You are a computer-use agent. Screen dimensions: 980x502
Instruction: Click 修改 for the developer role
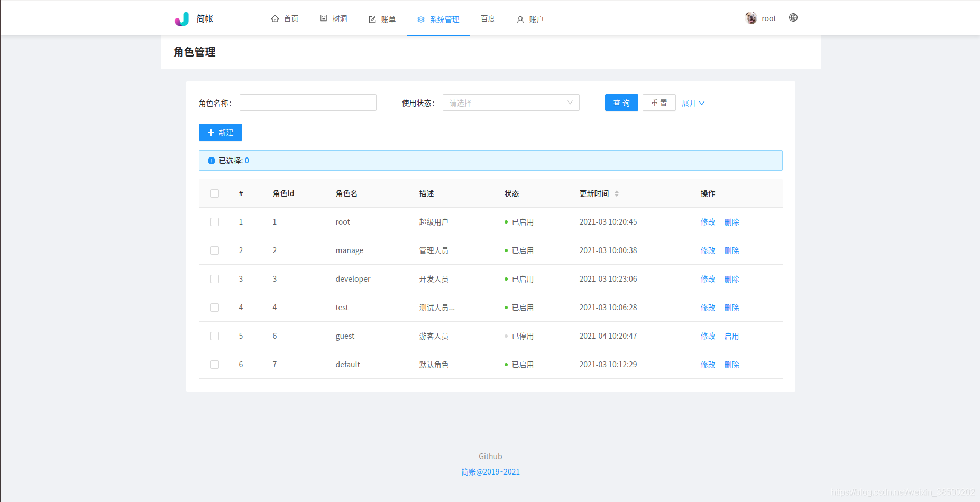708,279
